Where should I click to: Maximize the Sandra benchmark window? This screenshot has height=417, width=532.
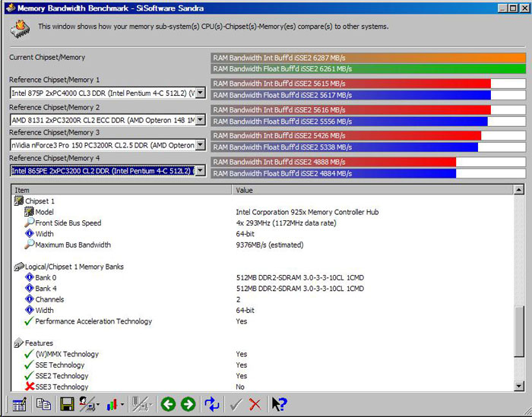click(513, 8)
